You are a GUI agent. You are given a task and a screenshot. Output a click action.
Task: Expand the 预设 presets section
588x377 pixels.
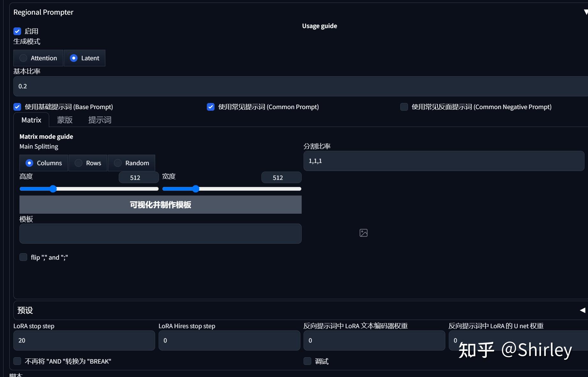pyautogui.click(x=583, y=310)
